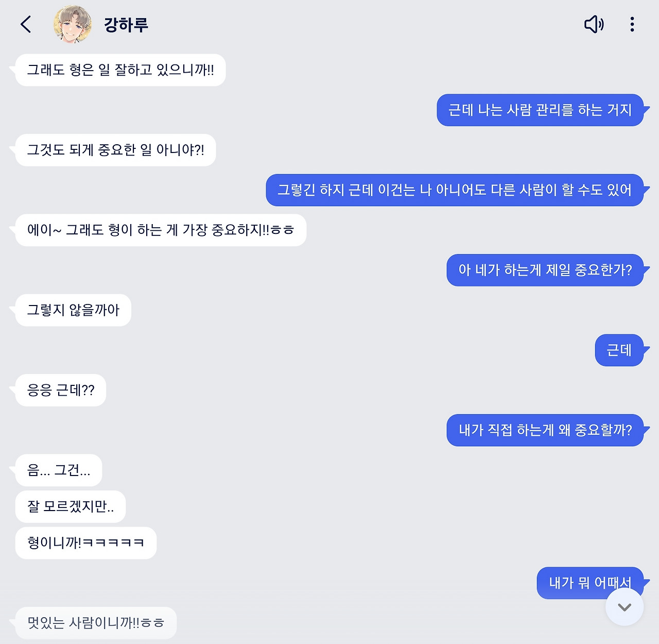The width and height of the screenshot is (659, 644).
Task: Click the 강하루 name in the header
Action: [126, 24]
